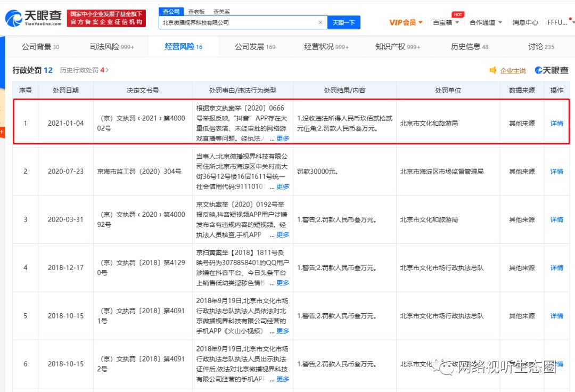Expand 历史行政处罚 list via the chevron
Screen dimensions: 575x392
click(107, 70)
